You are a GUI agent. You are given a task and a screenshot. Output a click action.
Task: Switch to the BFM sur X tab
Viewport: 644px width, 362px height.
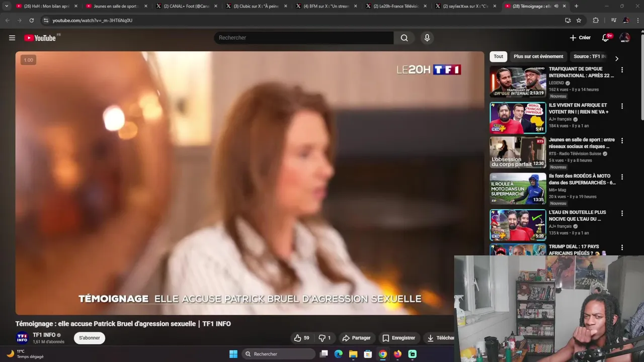(x=327, y=6)
